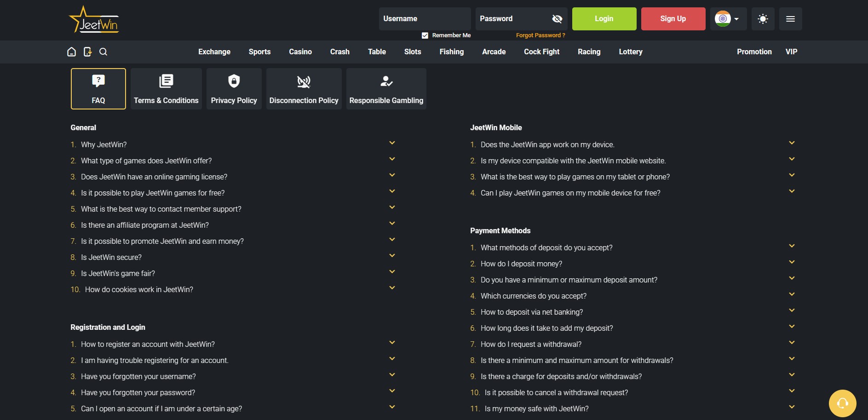Screen dimensions: 868x420
Task: Open the Slots menu
Action: 413,52
